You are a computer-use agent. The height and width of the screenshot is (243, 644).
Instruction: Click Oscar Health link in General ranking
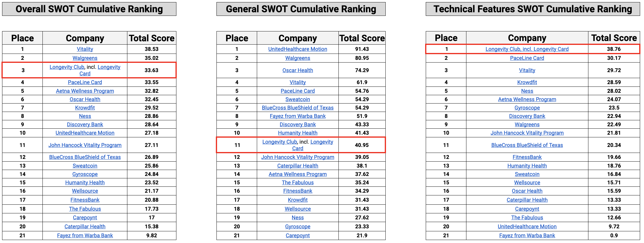(297, 70)
